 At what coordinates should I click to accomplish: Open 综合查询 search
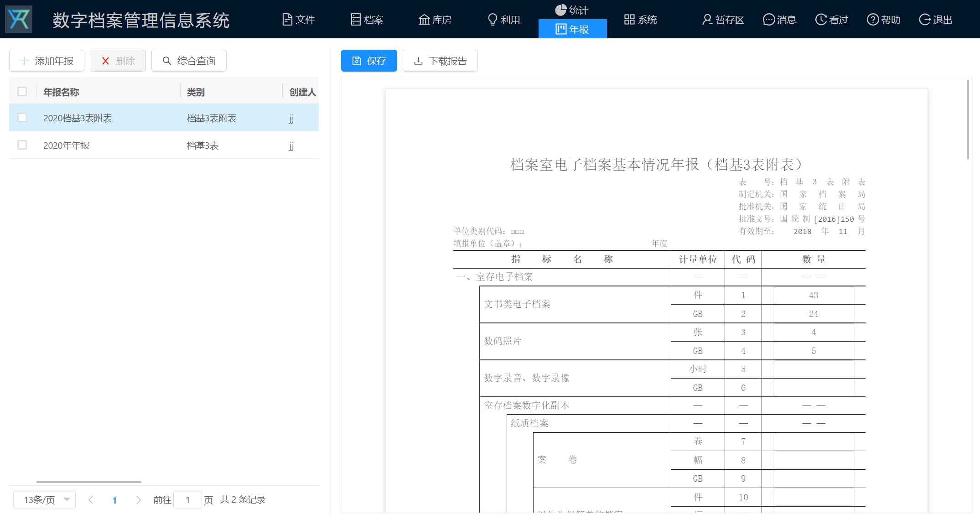pos(189,61)
